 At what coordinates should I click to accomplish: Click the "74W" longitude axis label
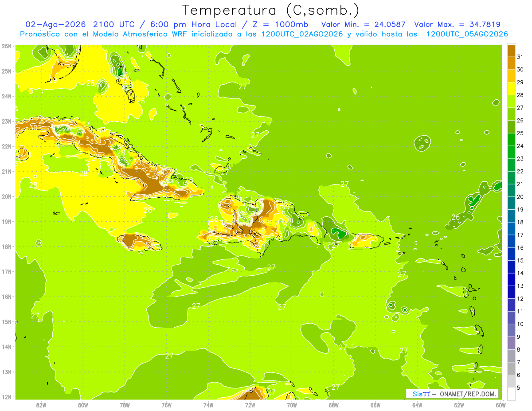click(x=208, y=405)
